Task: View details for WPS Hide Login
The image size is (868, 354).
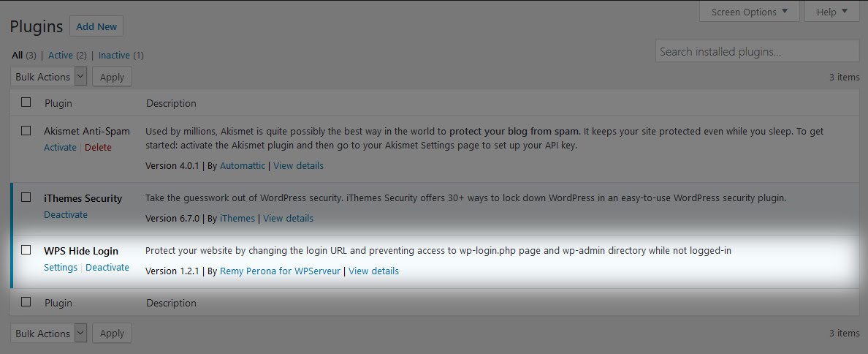Action: [373, 271]
